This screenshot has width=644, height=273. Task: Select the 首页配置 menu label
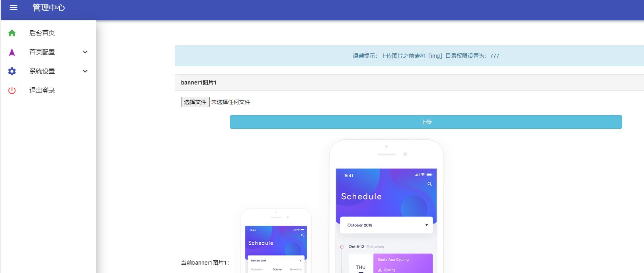pyautogui.click(x=42, y=52)
